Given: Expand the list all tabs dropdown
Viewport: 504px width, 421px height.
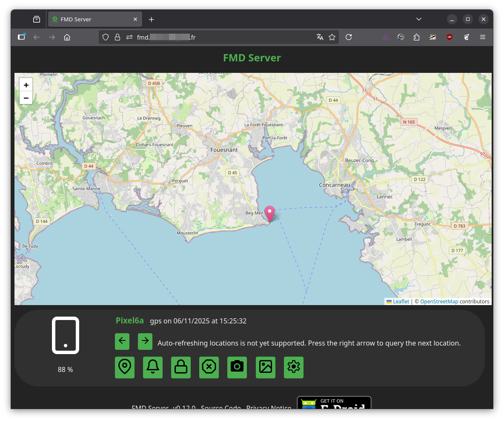Looking at the screenshot, I should [419, 19].
